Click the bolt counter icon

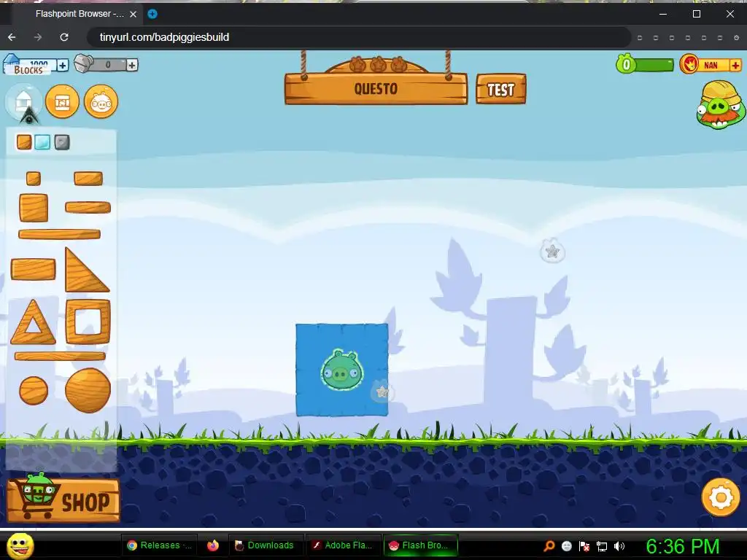(83, 63)
